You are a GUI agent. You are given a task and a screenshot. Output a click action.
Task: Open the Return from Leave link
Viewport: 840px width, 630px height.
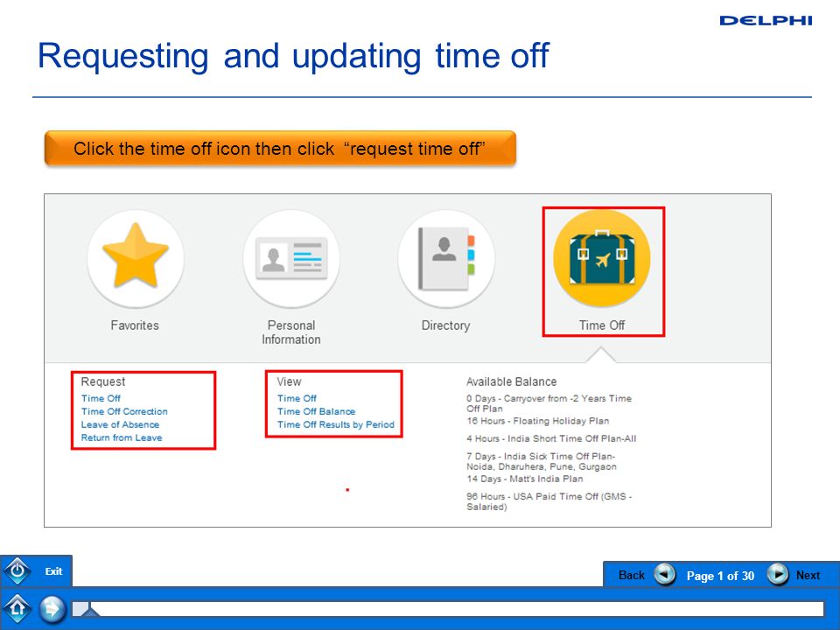(122, 437)
